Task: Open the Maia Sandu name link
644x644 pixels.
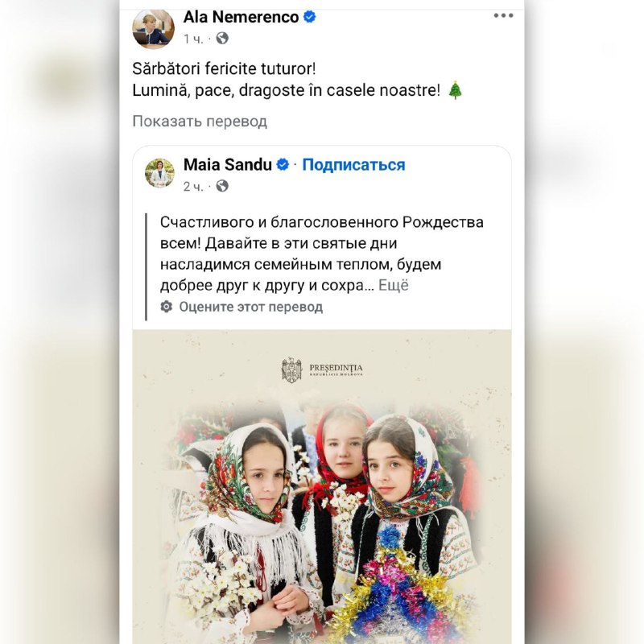Action: coord(228,164)
